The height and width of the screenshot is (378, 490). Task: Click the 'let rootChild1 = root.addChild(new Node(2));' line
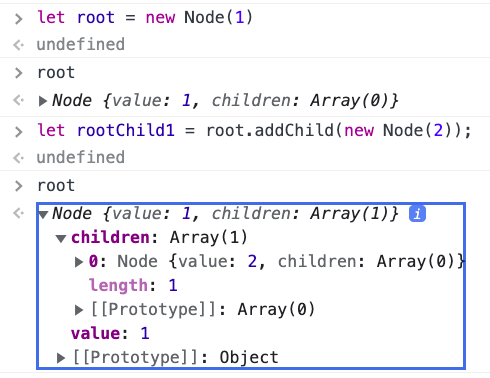click(254, 130)
